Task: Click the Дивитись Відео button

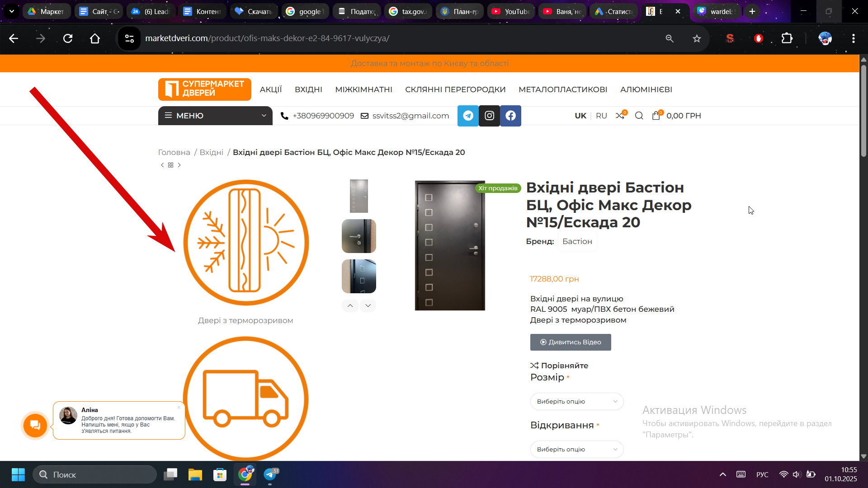Action: pos(571,342)
